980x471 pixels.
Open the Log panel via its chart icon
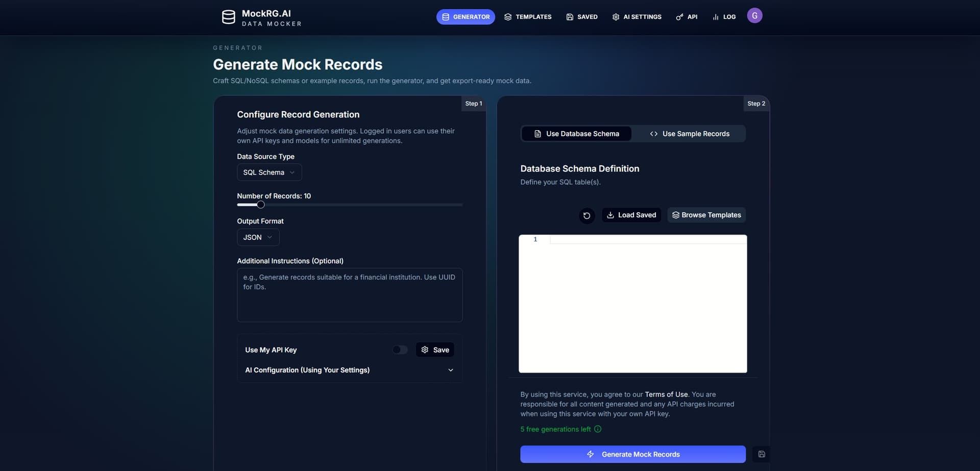pos(715,16)
